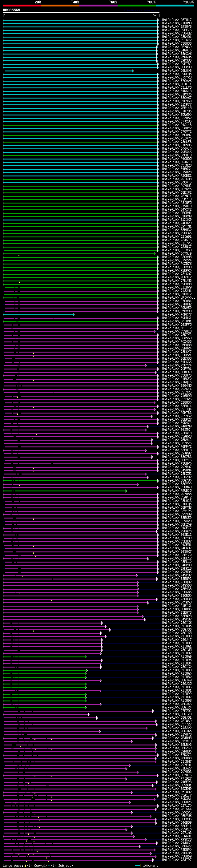Image resolution: width=197 pixels, height=868 pixels.
Task: Select label UniRef100_A7NQE6
Action: click(177, 382)
